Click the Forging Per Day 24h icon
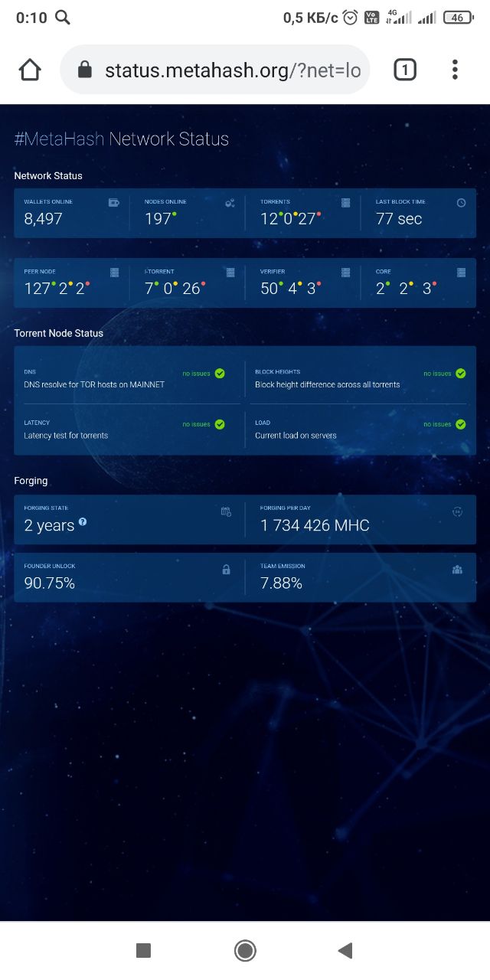Image resolution: width=490 pixels, height=980 pixels. [x=457, y=511]
